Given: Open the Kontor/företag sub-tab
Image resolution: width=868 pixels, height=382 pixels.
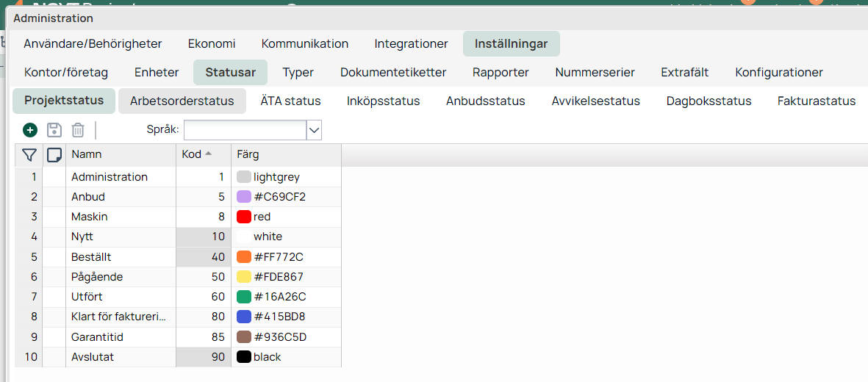Looking at the screenshot, I should (x=66, y=73).
